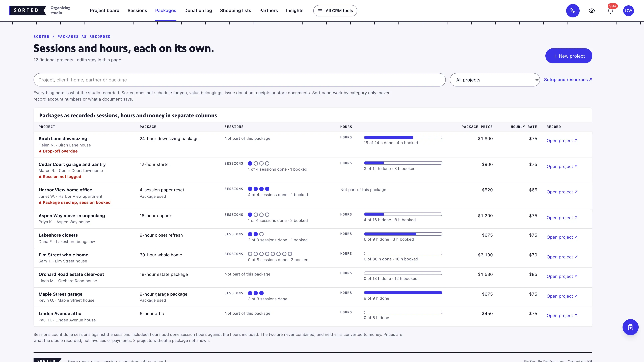Select the Packages tab
Viewport: 644px width, 362px height.
(166, 11)
